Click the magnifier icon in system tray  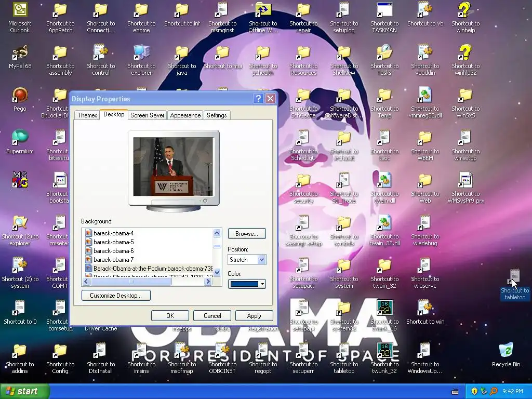click(x=493, y=391)
